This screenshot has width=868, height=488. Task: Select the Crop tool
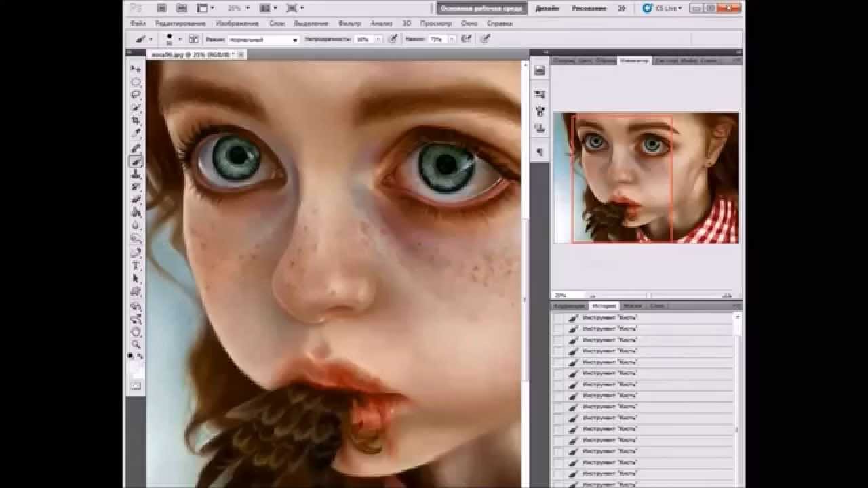tap(136, 121)
